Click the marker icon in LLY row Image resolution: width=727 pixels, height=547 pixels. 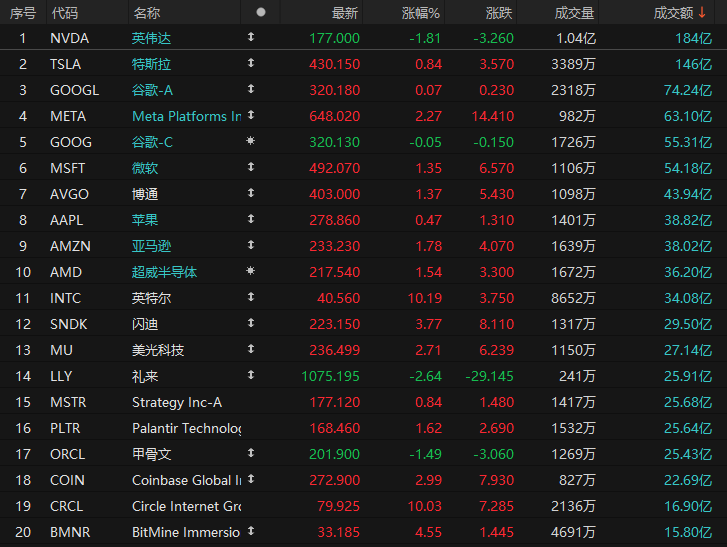coord(250,375)
